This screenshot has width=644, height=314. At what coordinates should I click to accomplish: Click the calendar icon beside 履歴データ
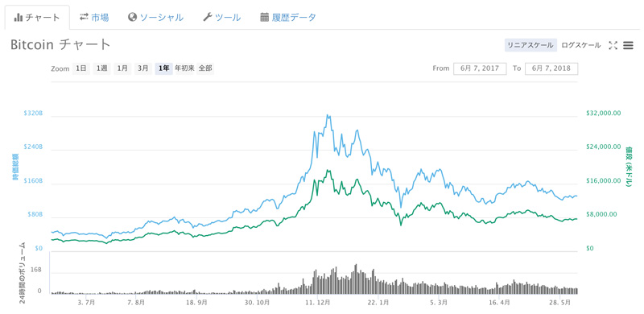tap(265, 17)
